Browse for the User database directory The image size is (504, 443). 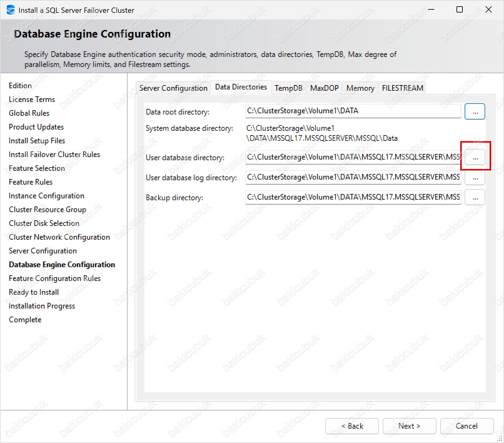point(475,157)
